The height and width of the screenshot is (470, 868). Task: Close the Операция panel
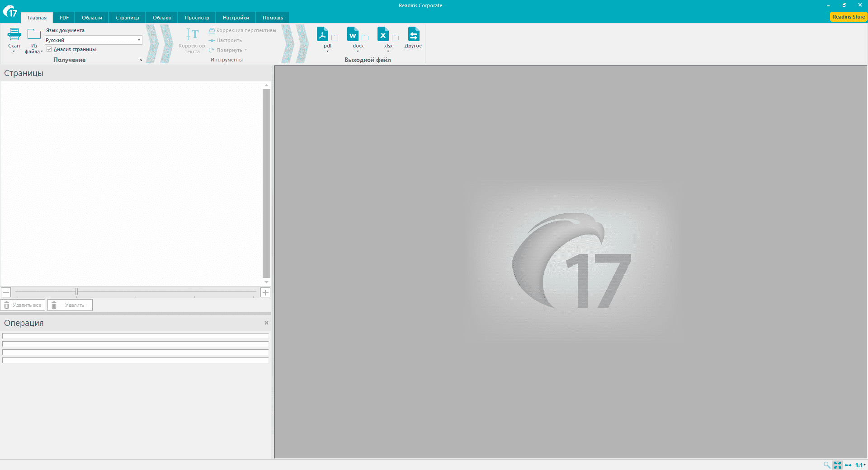point(266,323)
